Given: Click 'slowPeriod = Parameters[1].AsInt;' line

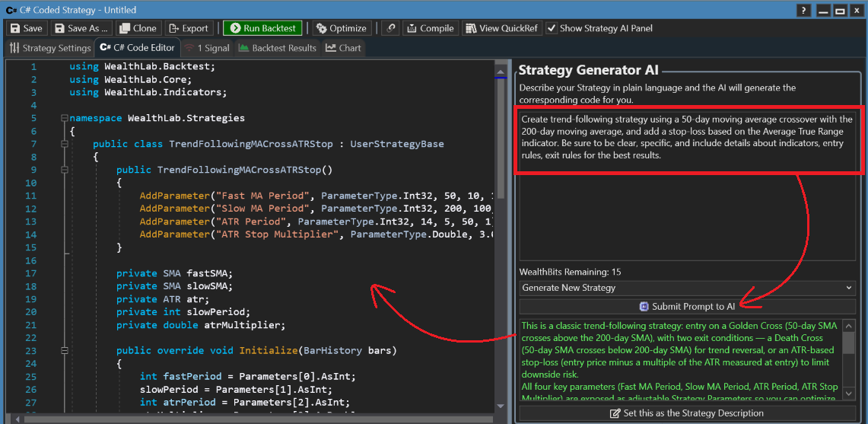Looking at the screenshot, I should coord(236,390).
